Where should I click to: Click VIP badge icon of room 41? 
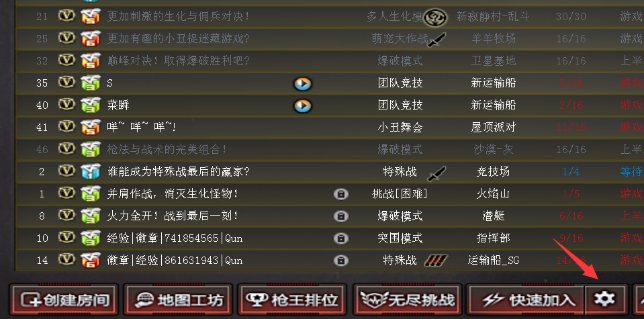pos(66,126)
